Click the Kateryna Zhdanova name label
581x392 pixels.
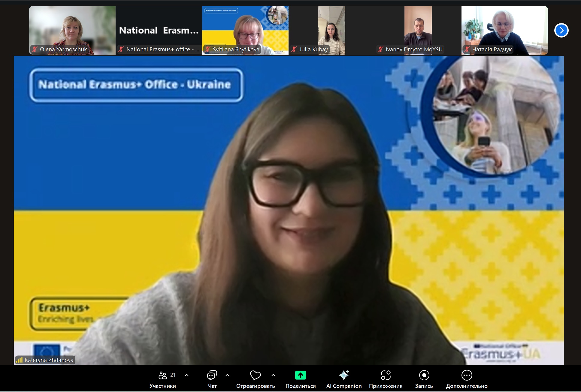(x=49, y=360)
